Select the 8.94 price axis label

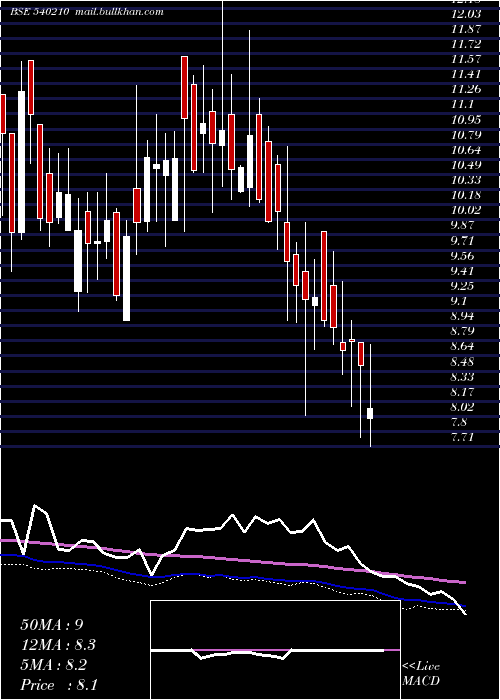point(464,317)
